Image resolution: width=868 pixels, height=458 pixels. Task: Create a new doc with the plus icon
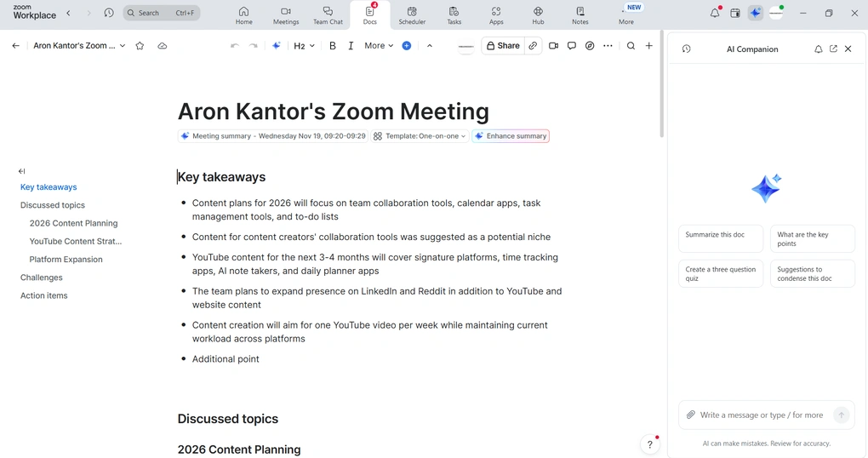(x=648, y=46)
